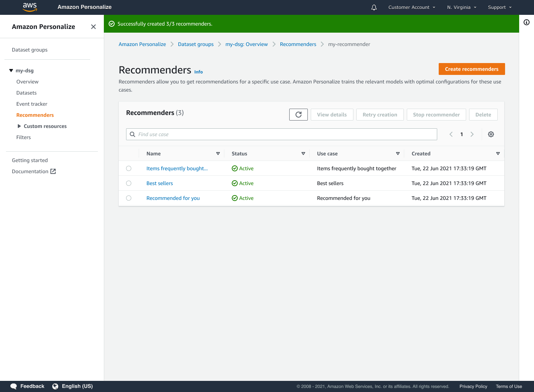Open Datasets in sidebar

click(x=26, y=93)
